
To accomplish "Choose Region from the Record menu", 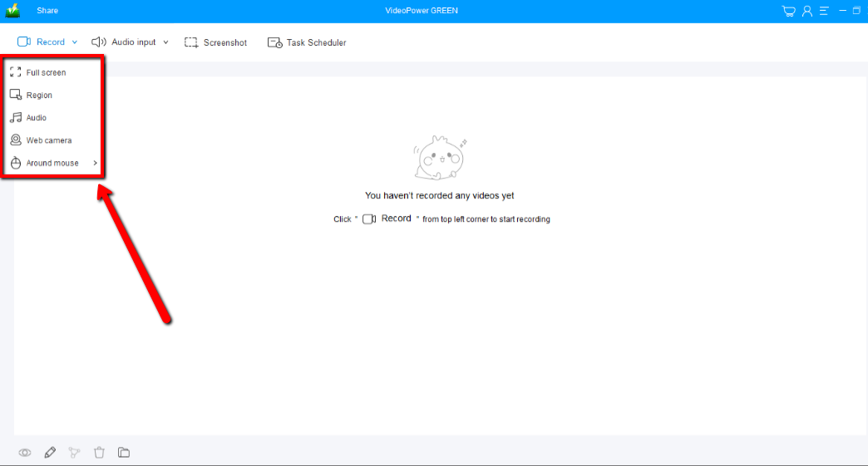I will pos(39,96).
